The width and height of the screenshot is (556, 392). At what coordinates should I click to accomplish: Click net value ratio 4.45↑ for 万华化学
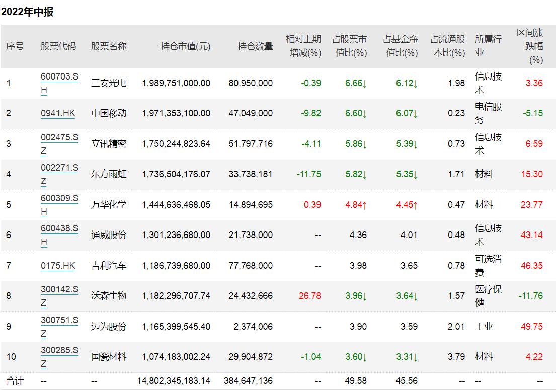pyautogui.click(x=407, y=205)
